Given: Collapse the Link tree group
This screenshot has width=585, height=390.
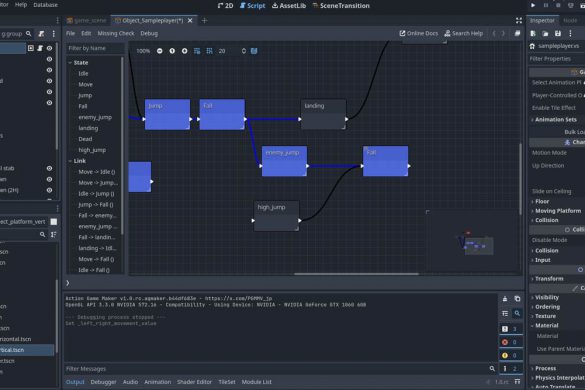Looking at the screenshot, I should (70, 161).
